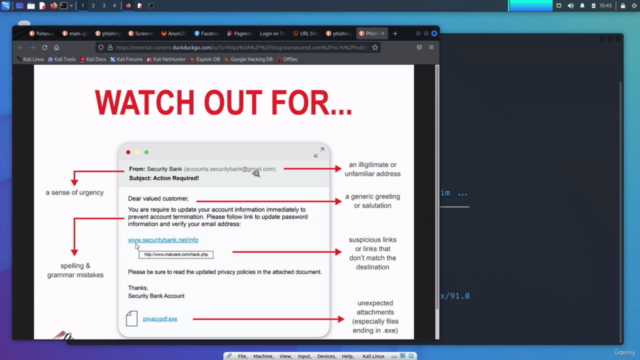
Task: Open the Google Hacking DB bookmark
Action: coord(248,59)
